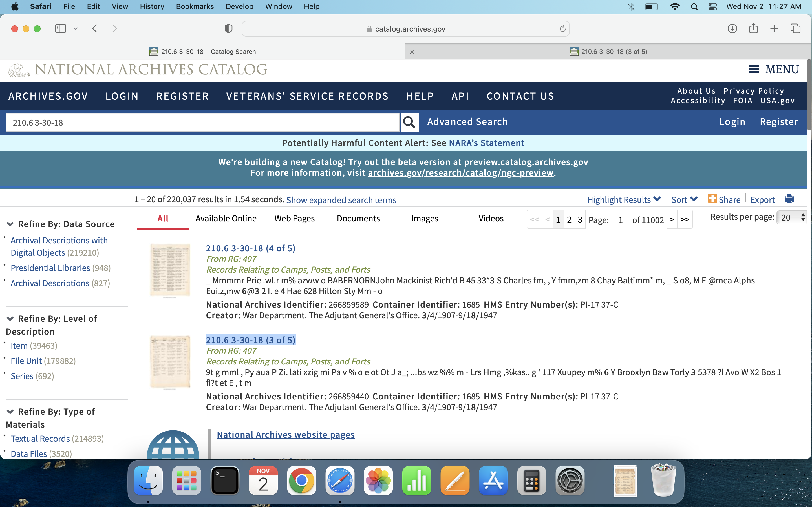This screenshot has width=812, height=507.
Task: Filter by Presidential Libraries
Action: click(x=50, y=268)
